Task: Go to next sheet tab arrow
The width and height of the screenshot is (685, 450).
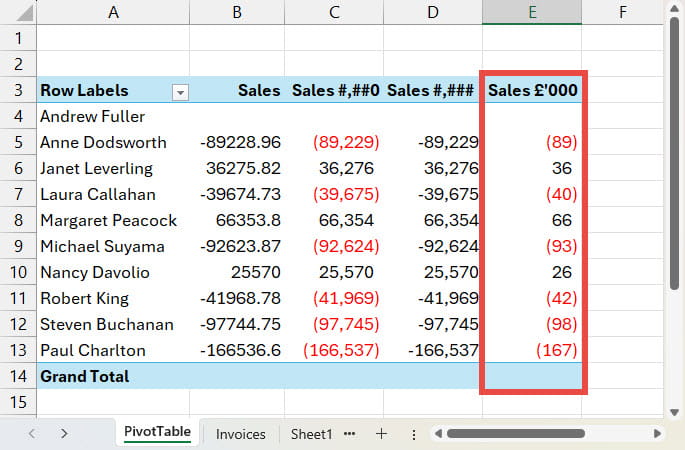Action: click(64, 433)
